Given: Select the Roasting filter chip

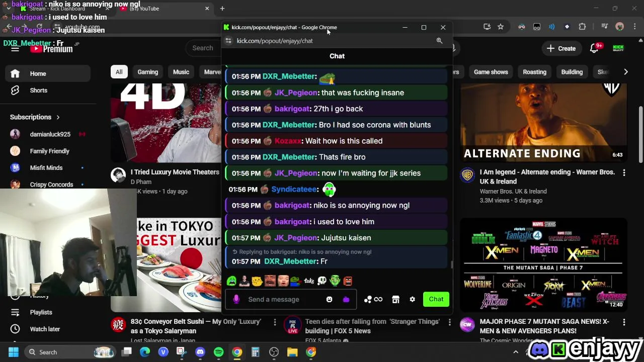Looking at the screenshot, I should pyautogui.click(x=534, y=72).
